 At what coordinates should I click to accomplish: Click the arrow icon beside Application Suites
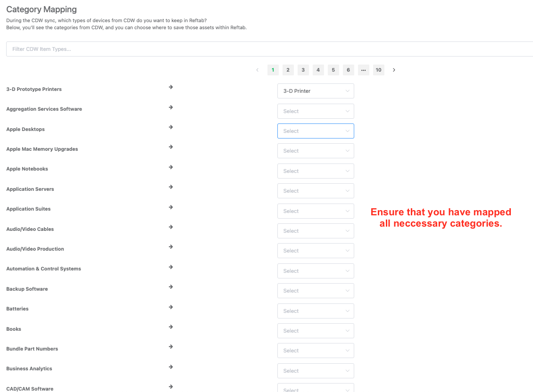[171, 207]
